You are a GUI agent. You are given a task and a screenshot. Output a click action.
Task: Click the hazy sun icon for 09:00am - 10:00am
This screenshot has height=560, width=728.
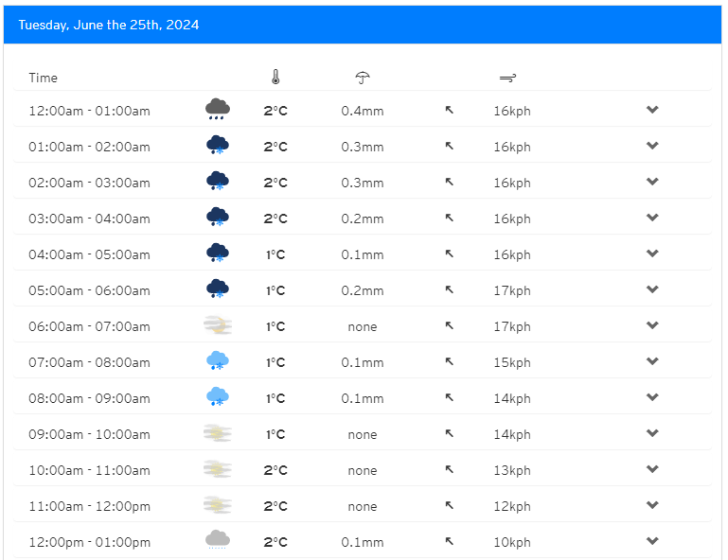(218, 433)
